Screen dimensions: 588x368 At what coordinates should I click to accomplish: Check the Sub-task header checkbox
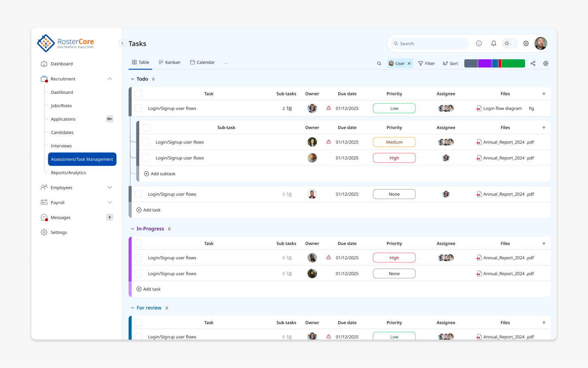pos(146,128)
